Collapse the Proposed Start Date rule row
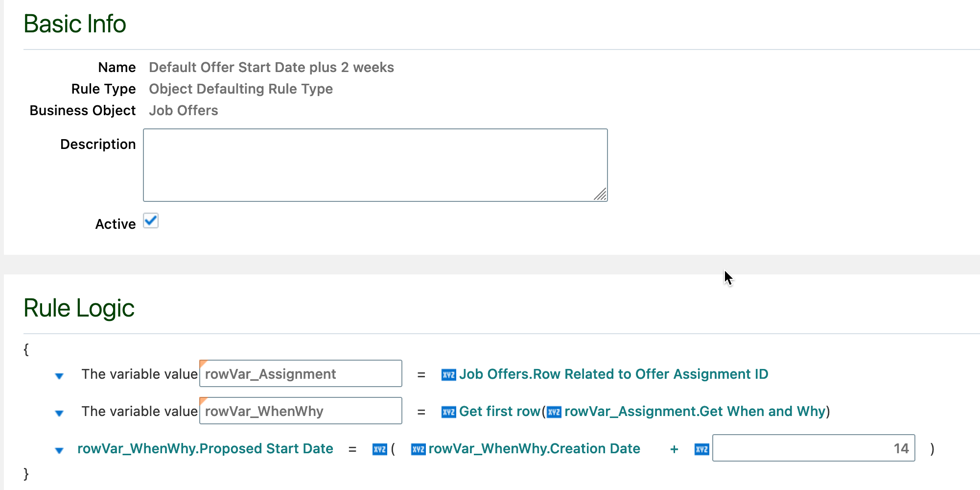Image resolution: width=980 pixels, height=490 pixels. pos(59,450)
